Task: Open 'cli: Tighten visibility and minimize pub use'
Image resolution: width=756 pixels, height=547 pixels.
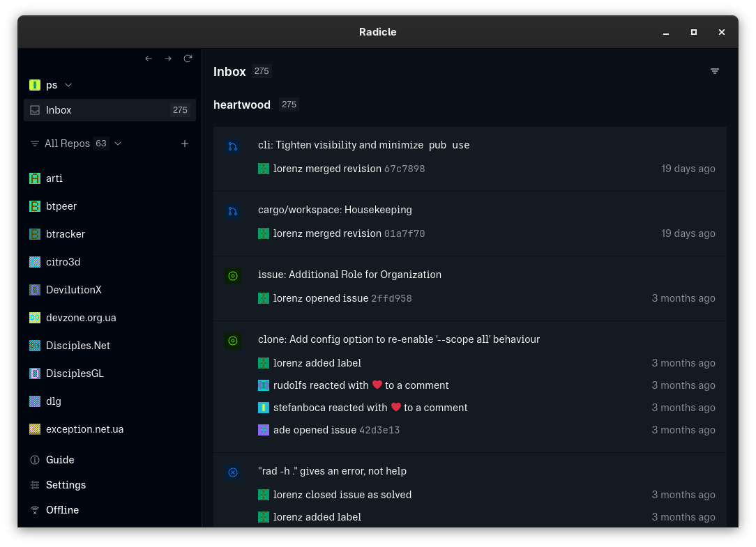Action: point(363,145)
